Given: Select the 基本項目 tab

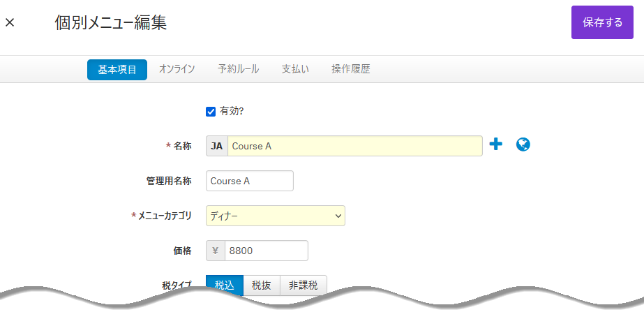Looking at the screenshot, I should (x=117, y=70).
